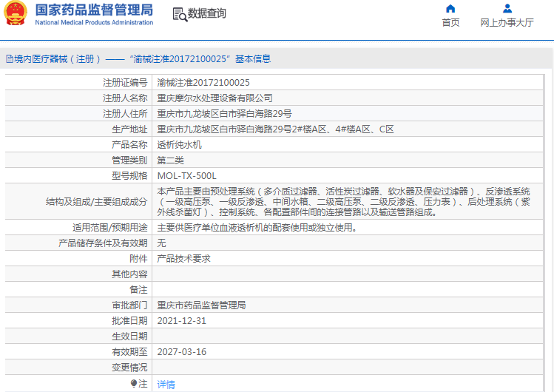
Task: Open the 详情 link
Action: pyautogui.click(x=166, y=384)
